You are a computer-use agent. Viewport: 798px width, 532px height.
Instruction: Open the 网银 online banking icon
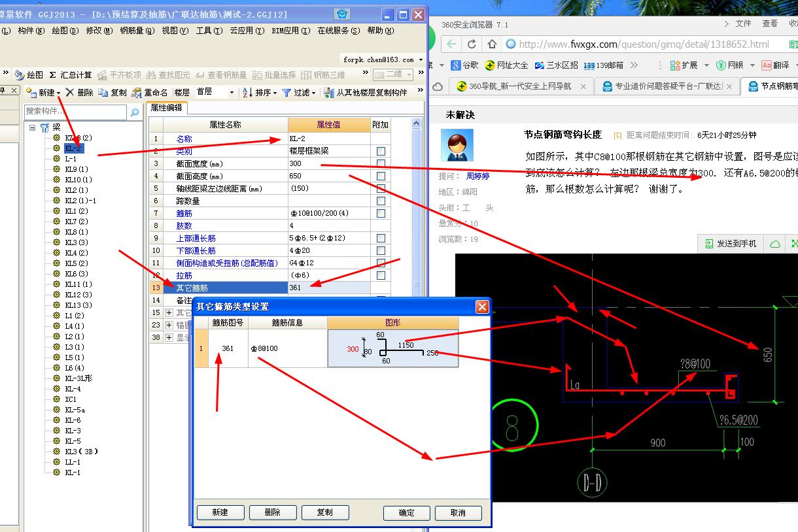(721, 65)
